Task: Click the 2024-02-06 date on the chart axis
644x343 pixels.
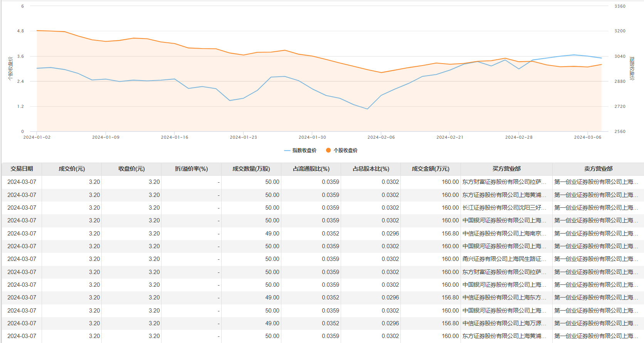Action: point(381,137)
